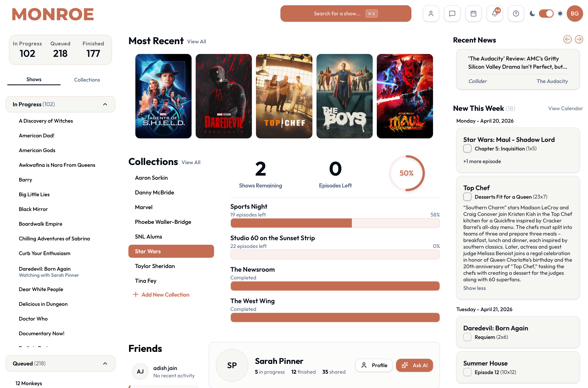The width and height of the screenshot is (588, 388).
Task: Switch to the Collections tab
Action: point(87,80)
